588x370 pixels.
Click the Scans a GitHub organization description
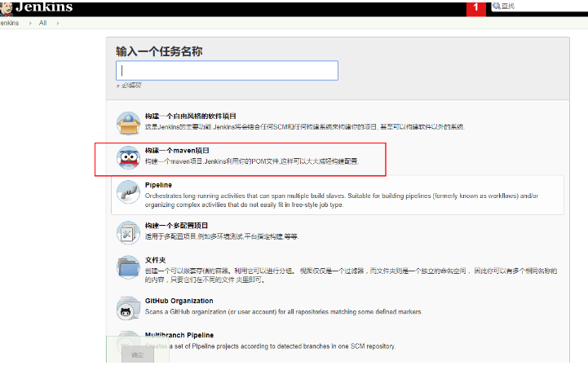tap(284, 312)
